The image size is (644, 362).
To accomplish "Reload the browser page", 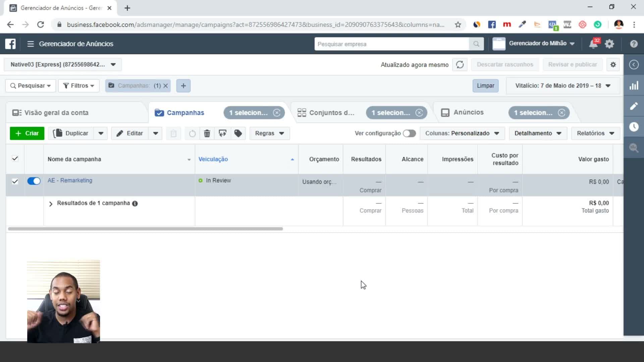I will [41, 24].
